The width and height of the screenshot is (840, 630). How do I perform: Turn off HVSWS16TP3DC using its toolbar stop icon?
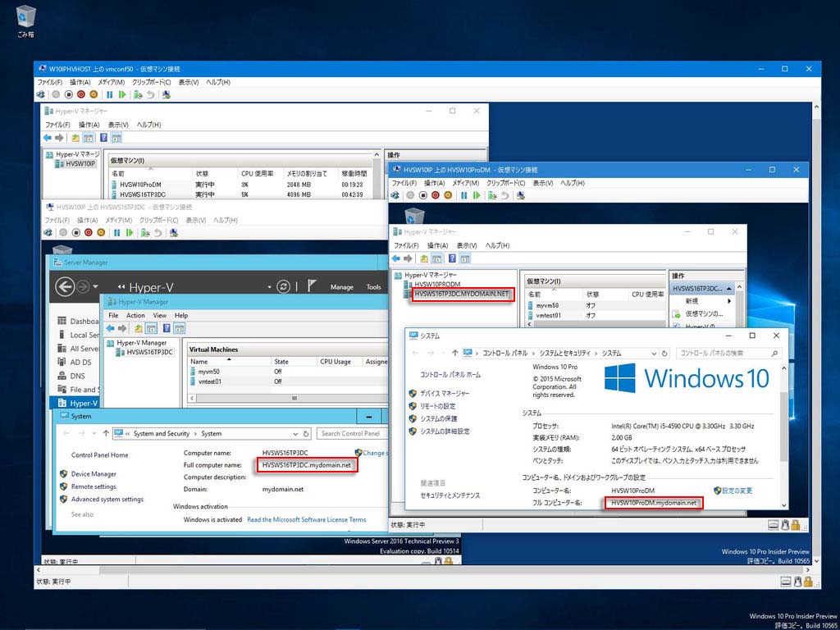76,232
